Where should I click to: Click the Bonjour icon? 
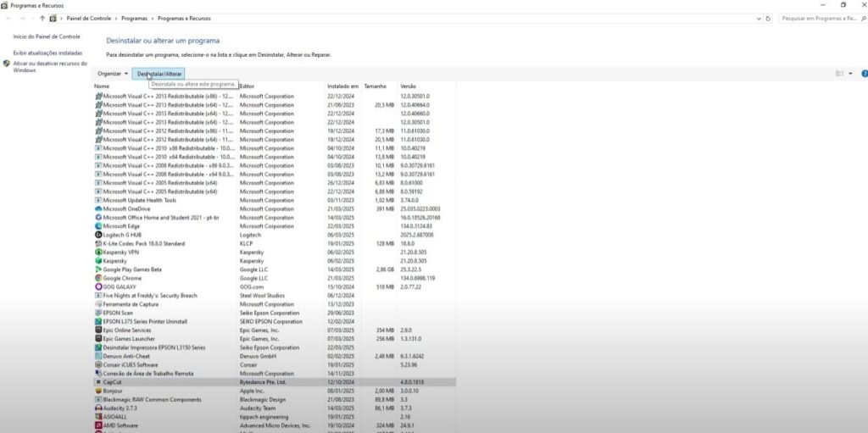click(x=98, y=391)
